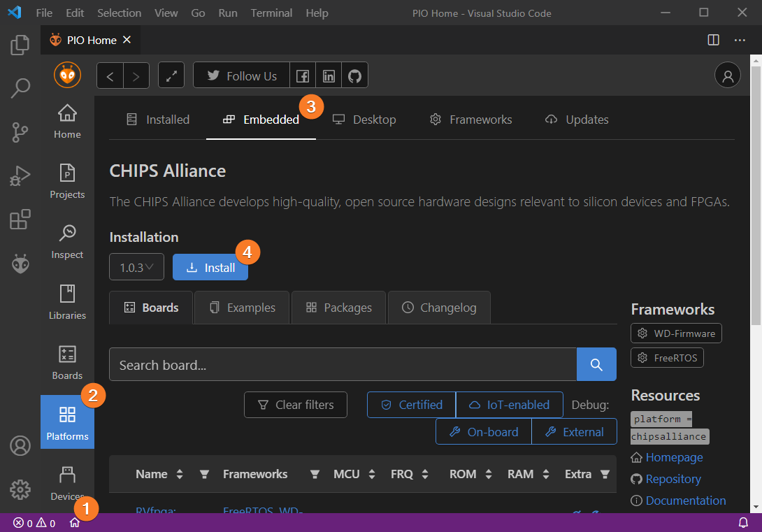Filter the Name column
Image resolution: width=762 pixels, height=532 pixels.
tap(204, 474)
